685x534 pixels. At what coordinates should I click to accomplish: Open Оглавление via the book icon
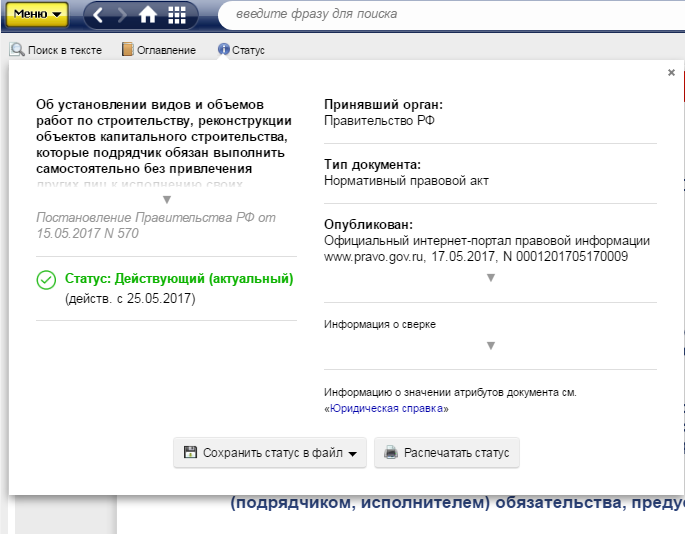tap(127, 50)
